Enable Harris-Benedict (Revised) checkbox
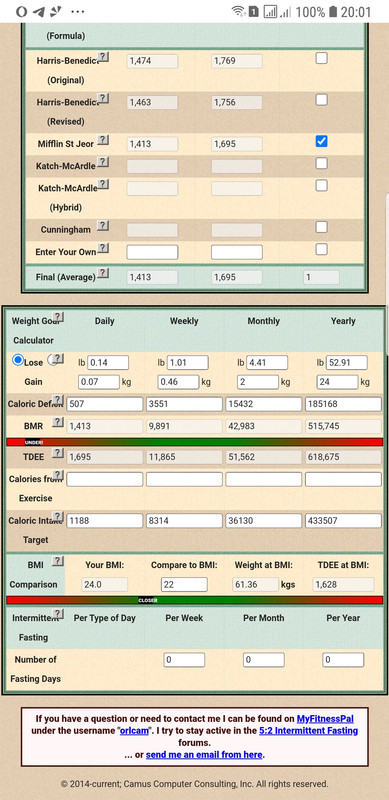Viewport: 389px width, 800px height. coord(321,99)
